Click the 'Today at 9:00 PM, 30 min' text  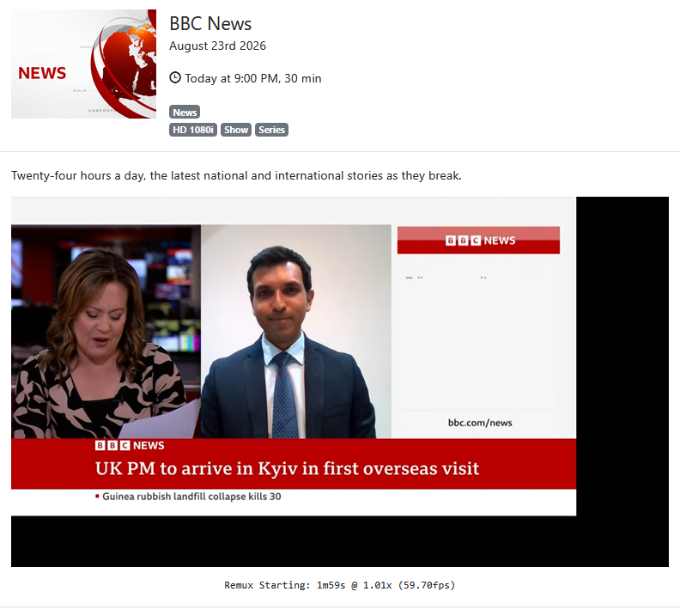[x=253, y=78]
